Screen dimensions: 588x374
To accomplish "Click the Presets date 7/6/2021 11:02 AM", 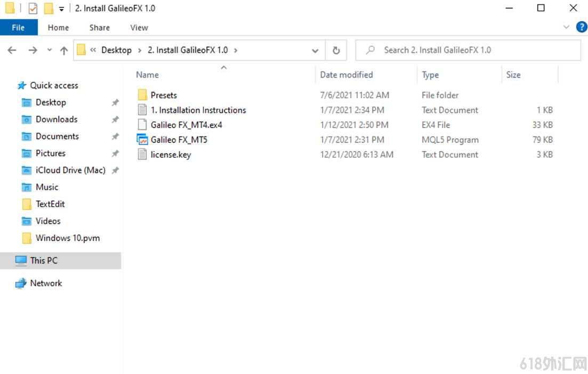I will (355, 96).
